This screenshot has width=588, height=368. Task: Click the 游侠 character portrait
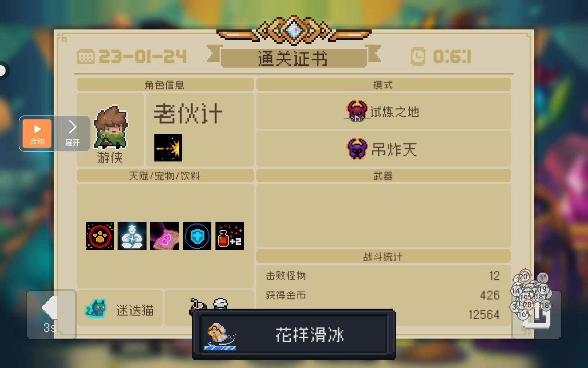[x=111, y=128]
